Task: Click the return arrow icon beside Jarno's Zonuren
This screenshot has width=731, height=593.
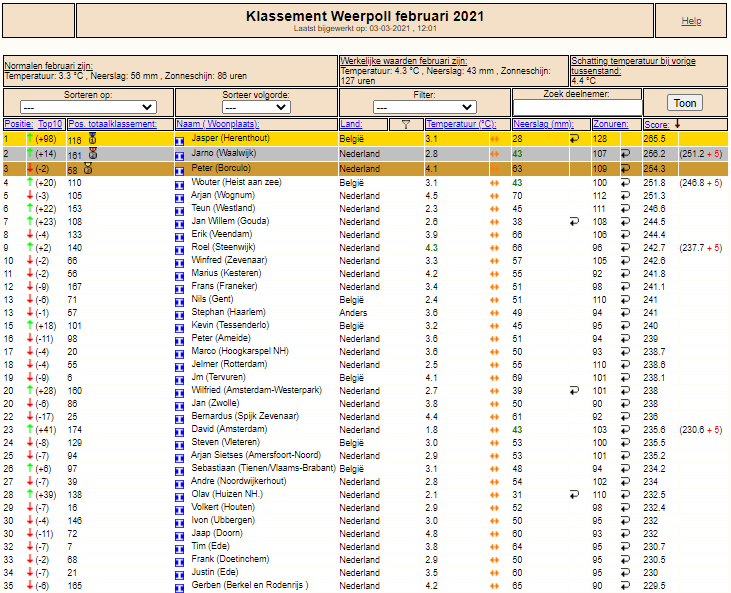Action: (625, 153)
